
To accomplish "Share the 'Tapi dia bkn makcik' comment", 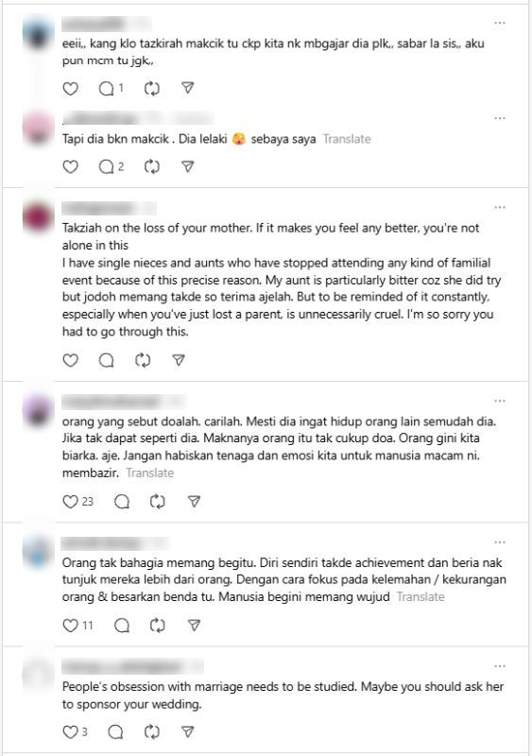I will (x=188, y=167).
